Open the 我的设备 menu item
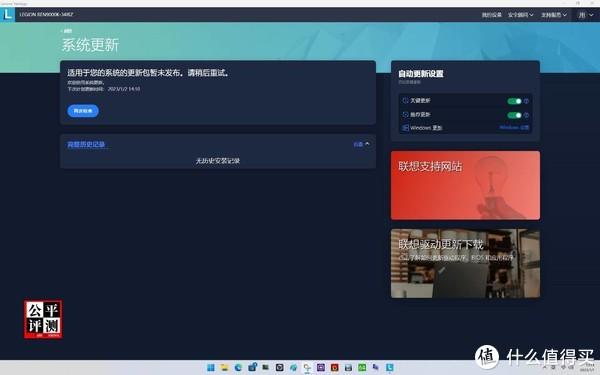Image resolution: width=600 pixels, height=375 pixels. point(491,15)
